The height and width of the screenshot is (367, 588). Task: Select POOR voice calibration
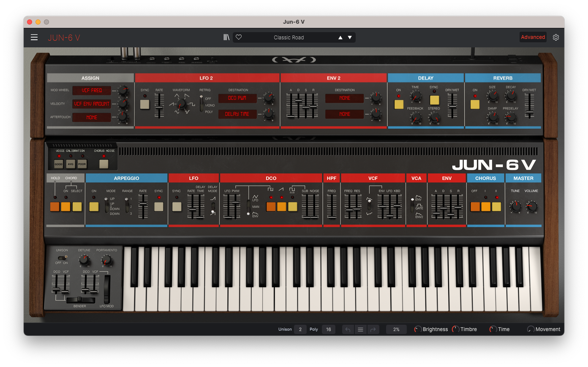pyautogui.click(x=82, y=164)
